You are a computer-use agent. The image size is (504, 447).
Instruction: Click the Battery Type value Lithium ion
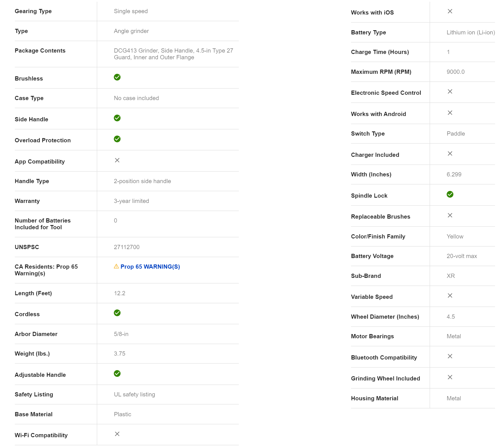tap(471, 32)
